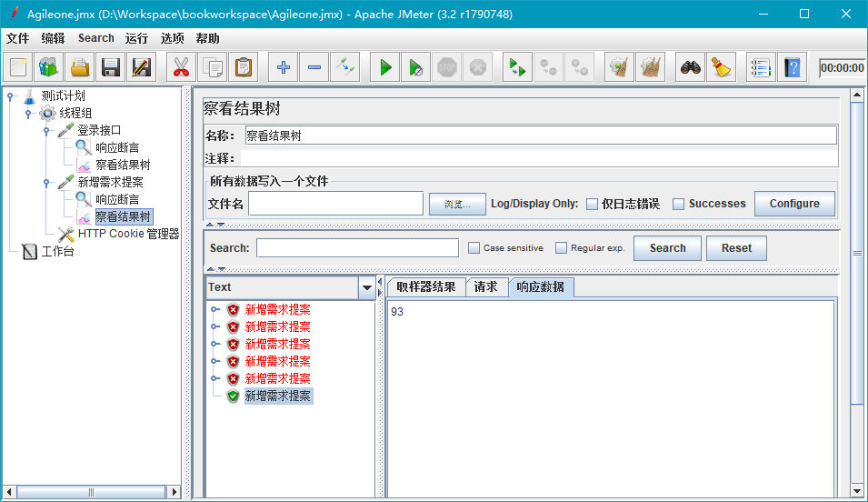
Task: Open the 运行 menu
Action: [136, 38]
